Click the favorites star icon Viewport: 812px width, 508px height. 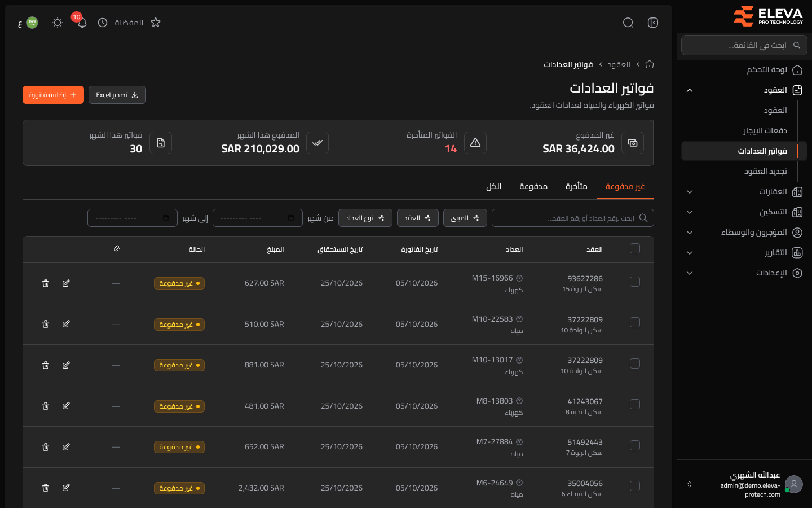[x=156, y=23]
